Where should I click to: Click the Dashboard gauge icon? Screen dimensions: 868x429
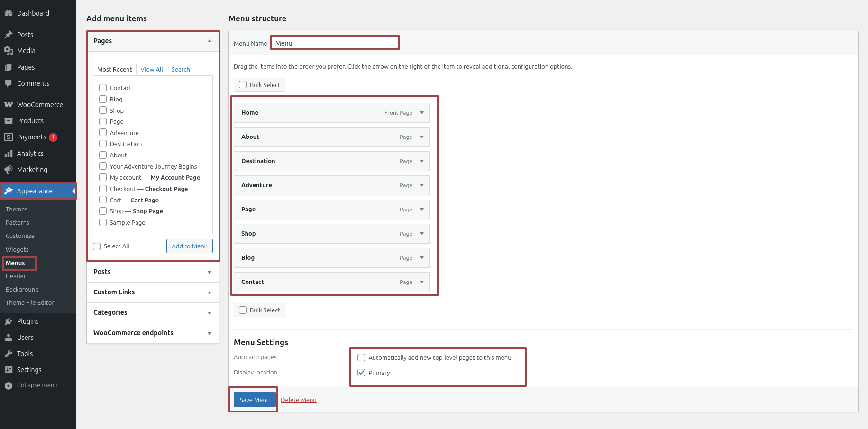point(9,13)
